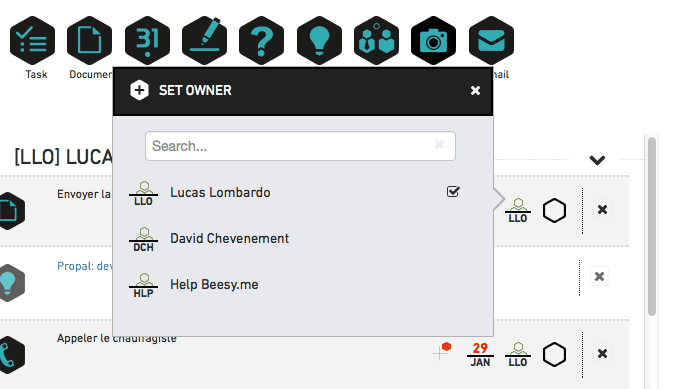Viewport: 688px width, 389px height.
Task: Select the pen note icon
Action: tap(204, 41)
